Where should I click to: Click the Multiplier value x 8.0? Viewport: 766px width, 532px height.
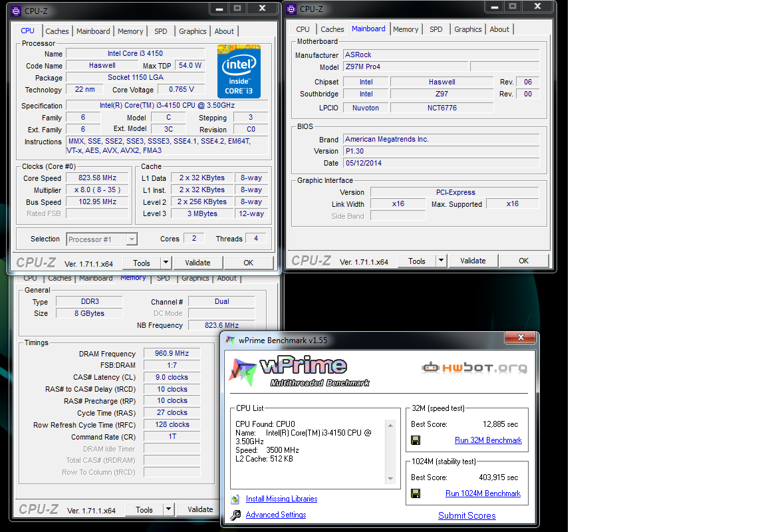tap(97, 190)
